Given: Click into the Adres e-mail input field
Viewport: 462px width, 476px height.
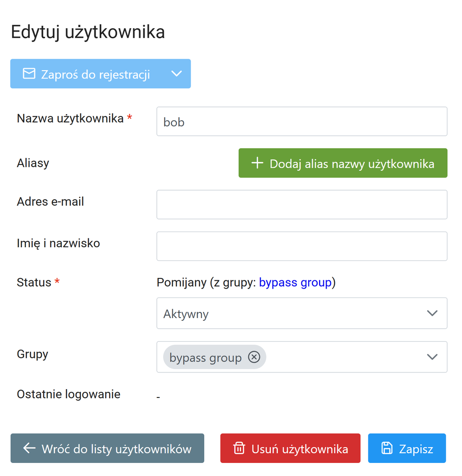Looking at the screenshot, I should coord(301,205).
